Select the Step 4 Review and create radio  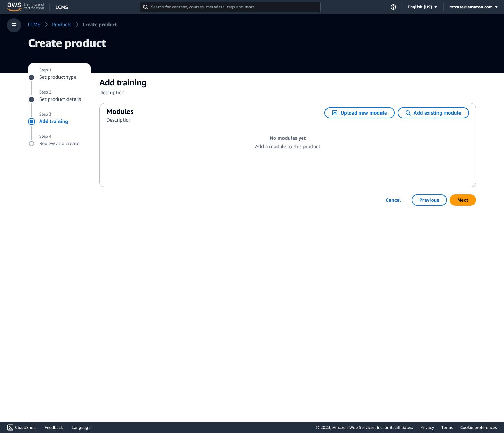31,144
